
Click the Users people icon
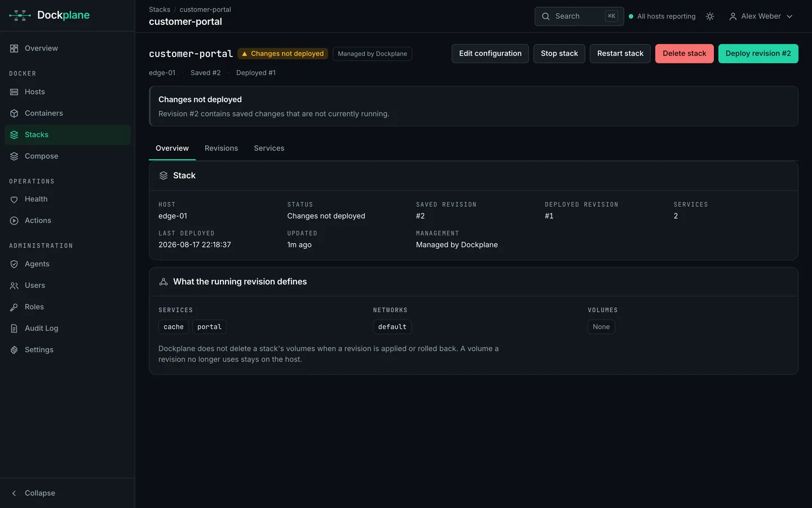pos(14,286)
